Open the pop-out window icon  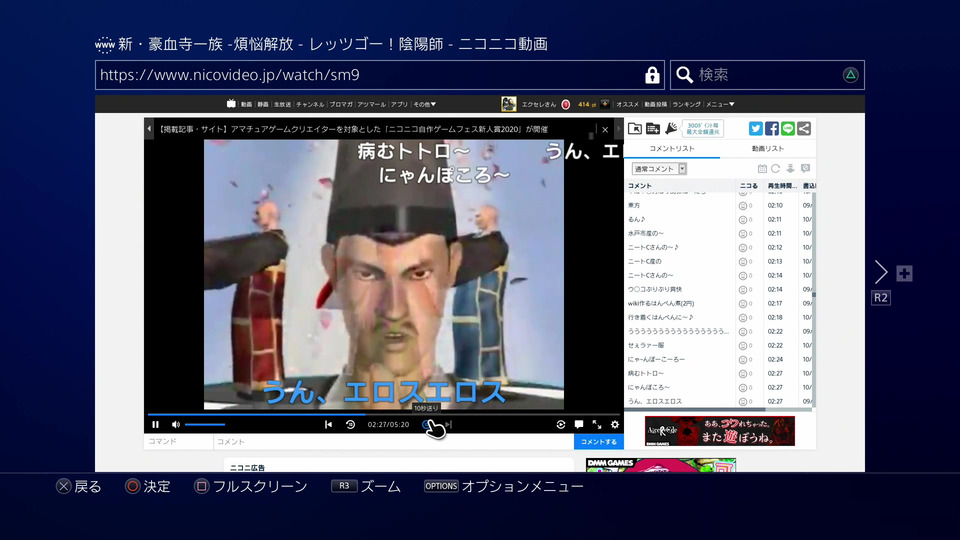(635, 129)
